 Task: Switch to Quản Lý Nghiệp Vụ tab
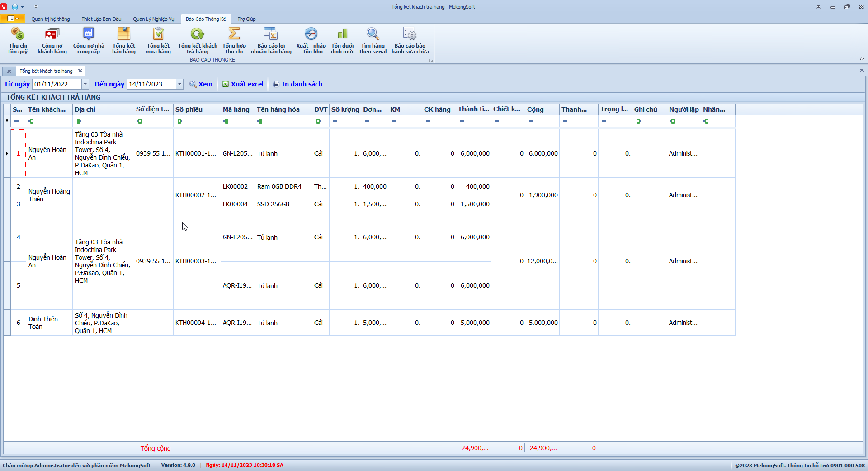[x=153, y=19]
